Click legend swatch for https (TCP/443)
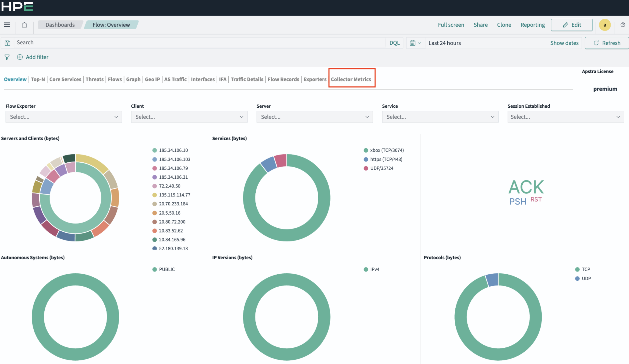The width and height of the screenshot is (629, 364). pos(366,159)
